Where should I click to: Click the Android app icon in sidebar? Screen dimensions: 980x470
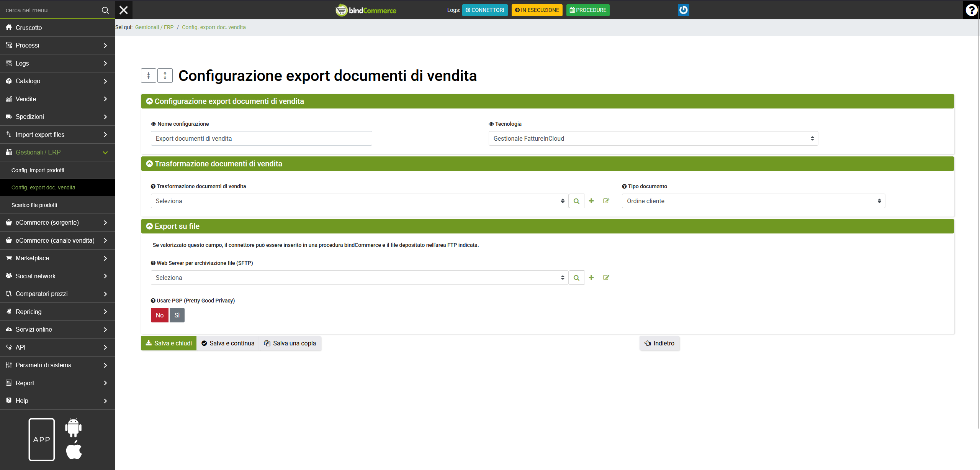pyautogui.click(x=73, y=427)
